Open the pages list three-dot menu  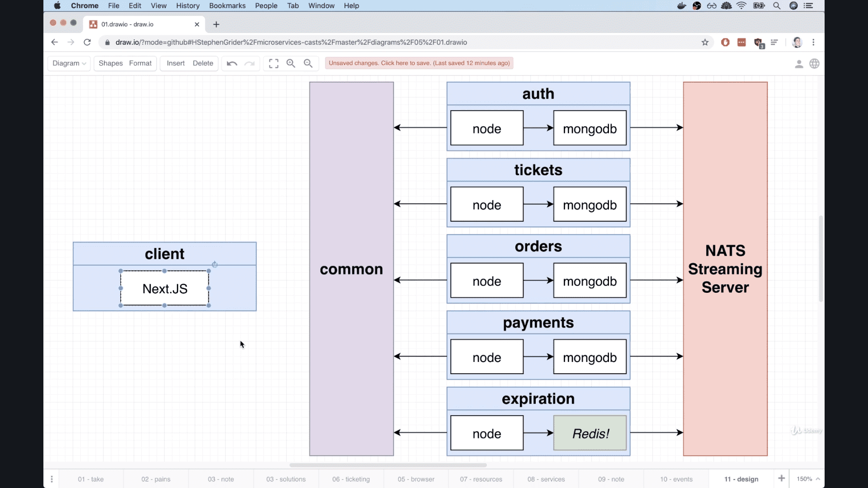click(x=52, y=479)
